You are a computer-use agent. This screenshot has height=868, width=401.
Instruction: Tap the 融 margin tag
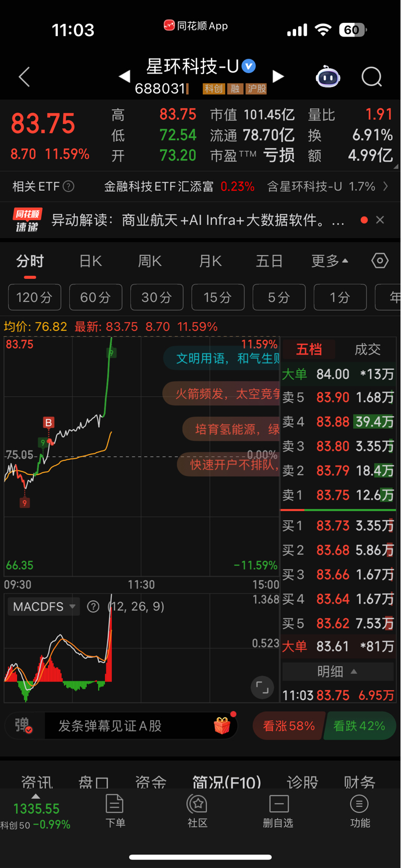(x=235, y=89)
